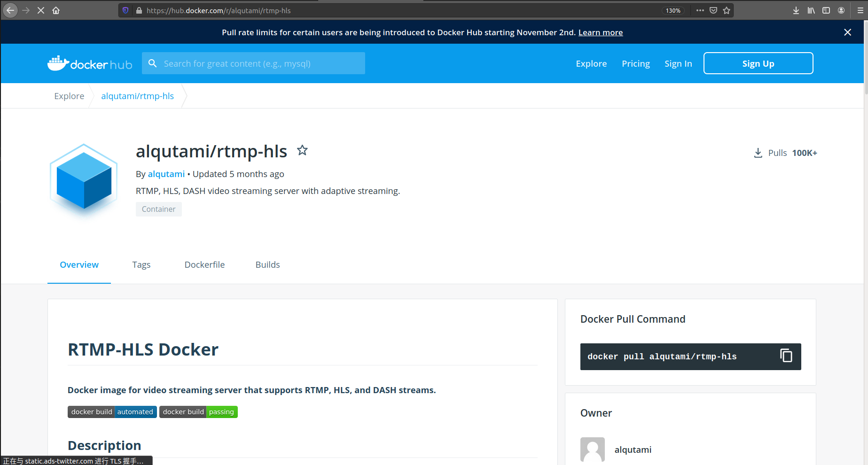The image size is (868, 465).
Task: Open the alqutami author profile link
Action: [166, 174]
